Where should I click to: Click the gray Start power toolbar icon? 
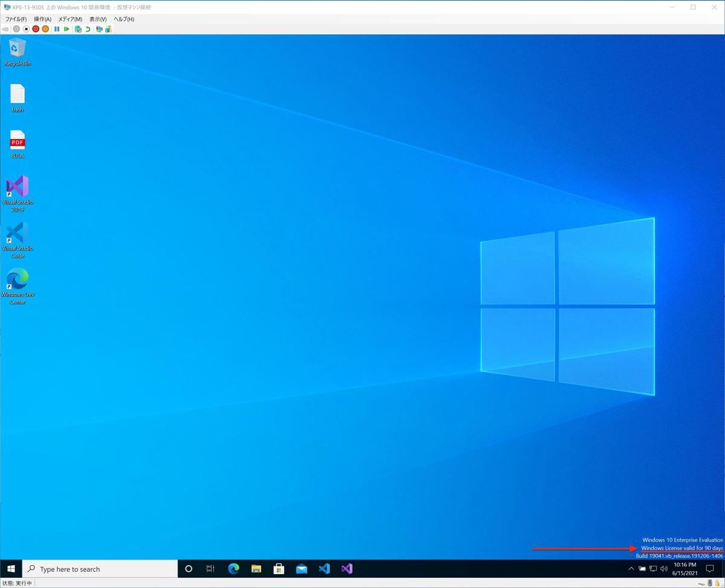[16, 29]
